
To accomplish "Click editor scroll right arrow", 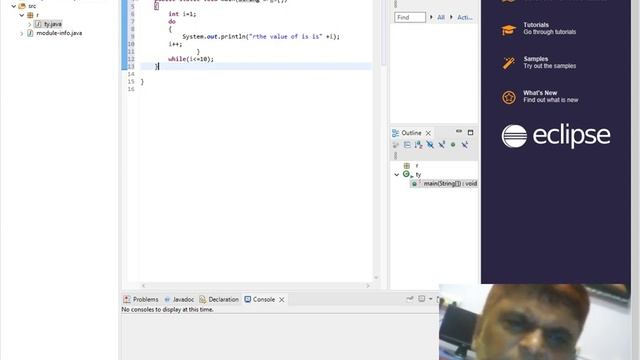I will [368, 286].
